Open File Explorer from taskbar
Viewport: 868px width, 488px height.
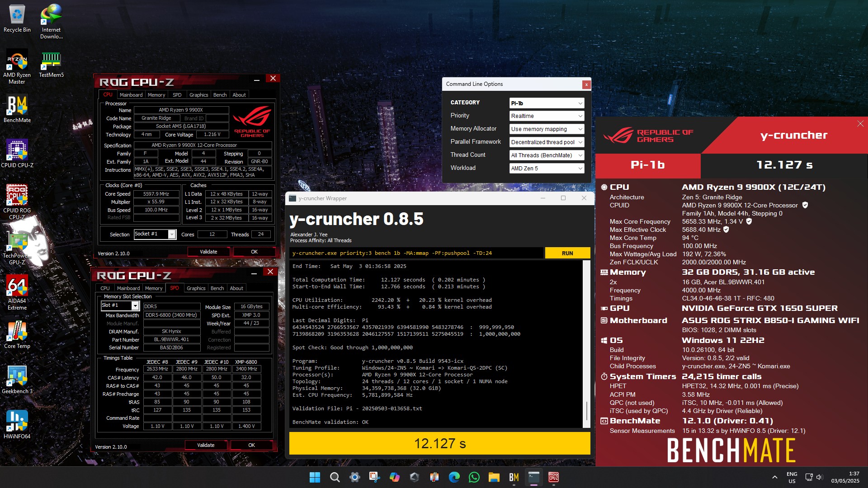pos(494,477)
